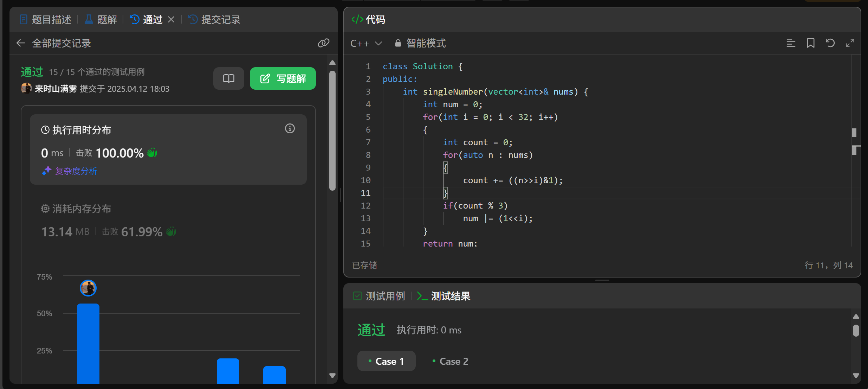This screenshot has width=868, height=389.
Task: Expand the 消耗内存分布 memory section
Action: (x=82, y=209)
